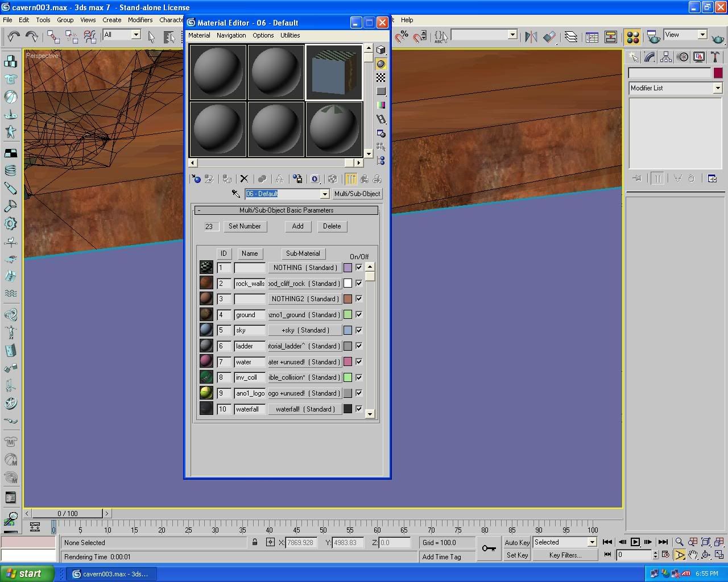Image resolution: width=728 pixels, height=582 pixels.
Task: Click the Redo arrow in main toolbar
Action: point(32,37)
